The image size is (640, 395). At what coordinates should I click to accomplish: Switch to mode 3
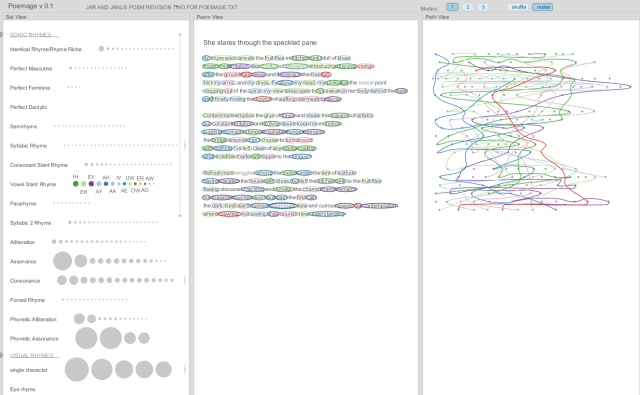pos(483,7)
